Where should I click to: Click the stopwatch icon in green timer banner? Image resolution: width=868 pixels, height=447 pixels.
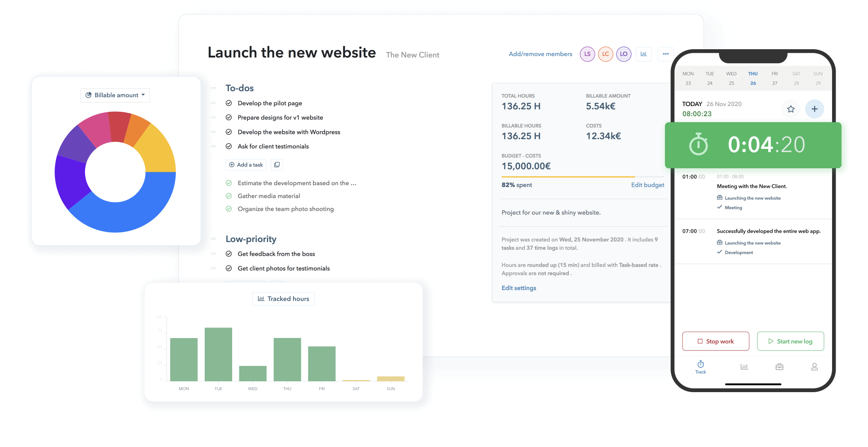coord(698,144)
